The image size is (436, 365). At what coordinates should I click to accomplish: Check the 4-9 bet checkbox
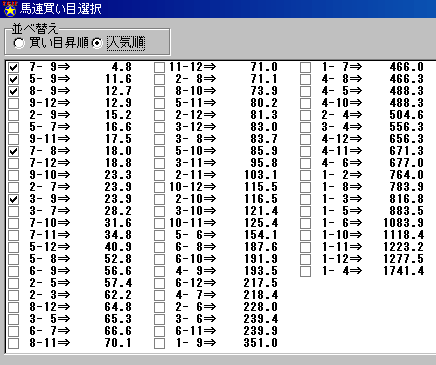click(x=159, y=271)
